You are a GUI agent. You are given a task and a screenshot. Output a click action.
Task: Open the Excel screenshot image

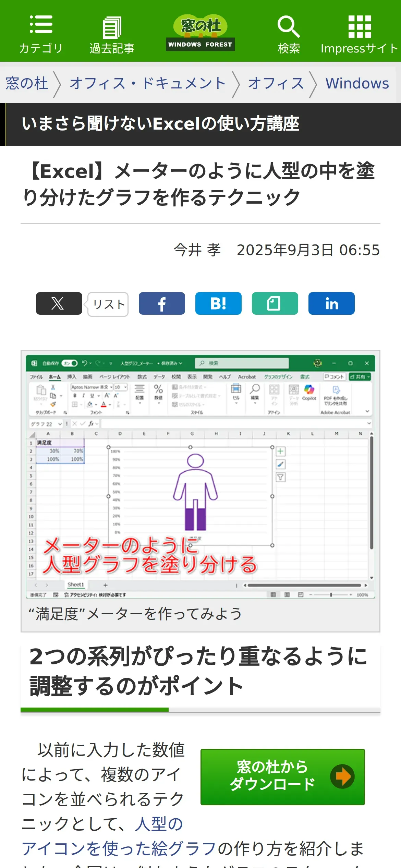[x=200, y=477]
